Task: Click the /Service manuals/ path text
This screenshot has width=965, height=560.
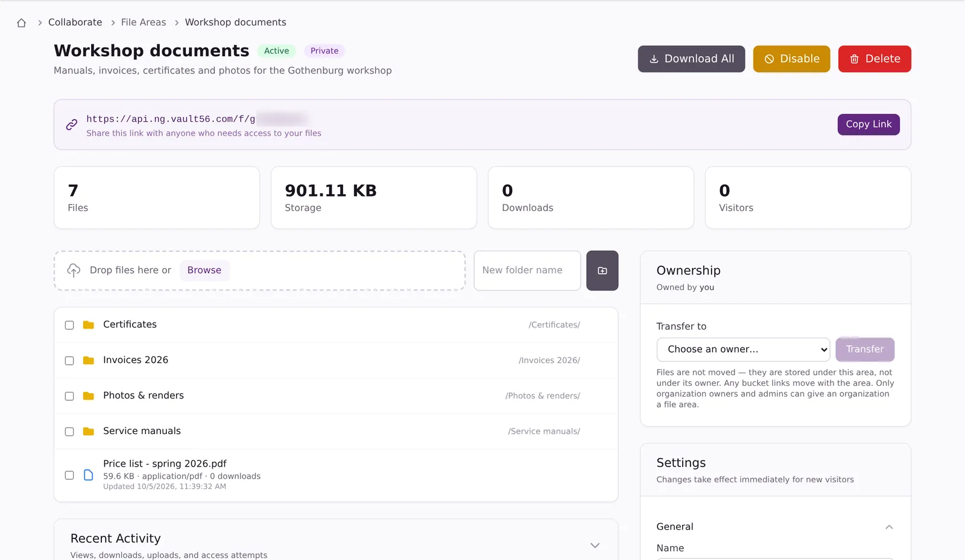Action: [544, 432]
